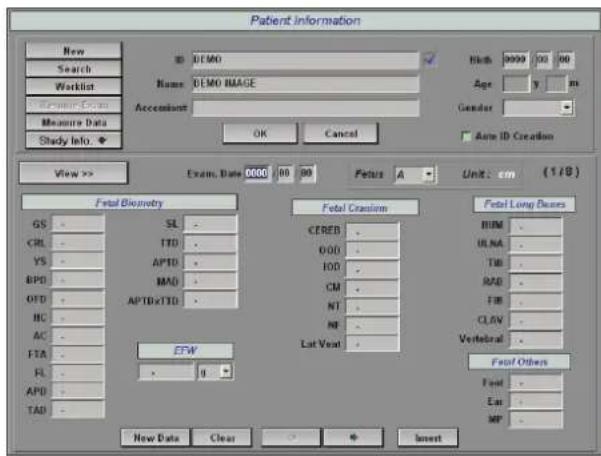Select the Birth day field
The image size is (601, 456).
click(x=565, y=60)
